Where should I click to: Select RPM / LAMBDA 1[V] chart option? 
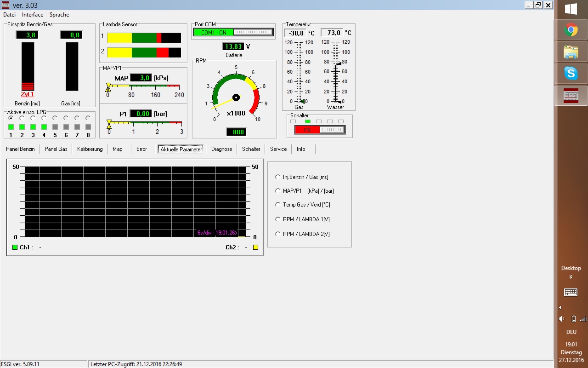click(302, 219)
